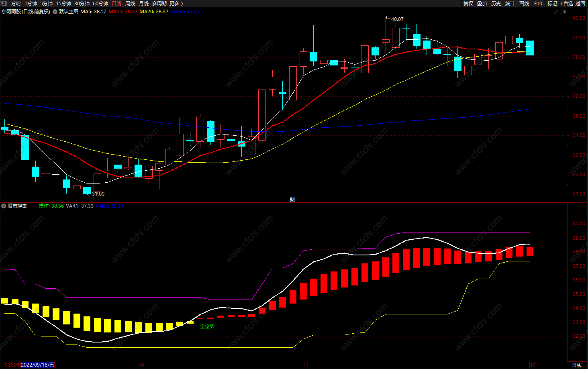The height and width of the screenshot is (369, 588).
Task: Open F10 company info
Action: pyautogui.click(x=538, y=3)
